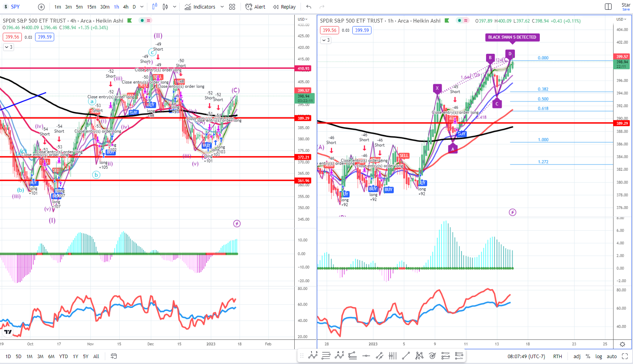Show the 5Y date range
The image size is (633, 364).
(86, 356)
